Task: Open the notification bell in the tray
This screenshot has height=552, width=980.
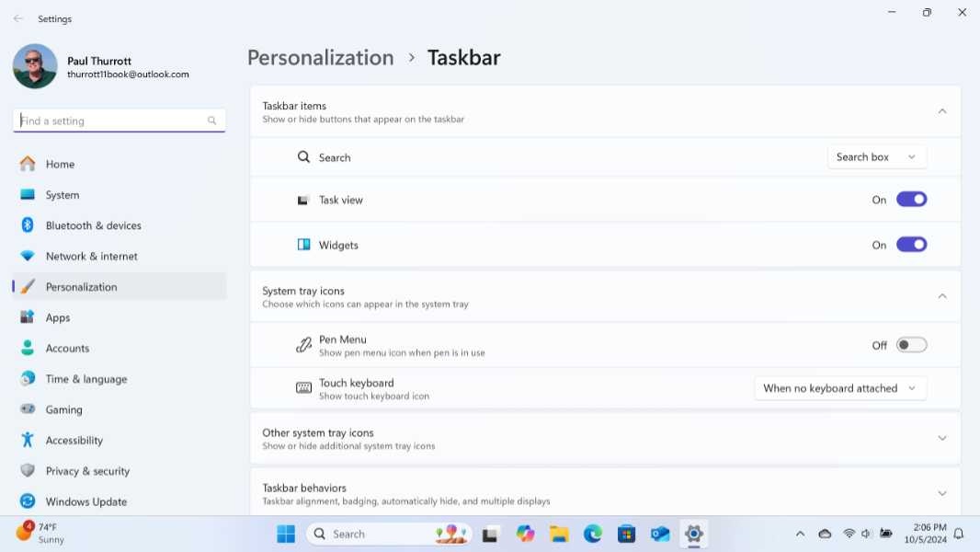Action: pyautogui.click(x=959, y=534)
